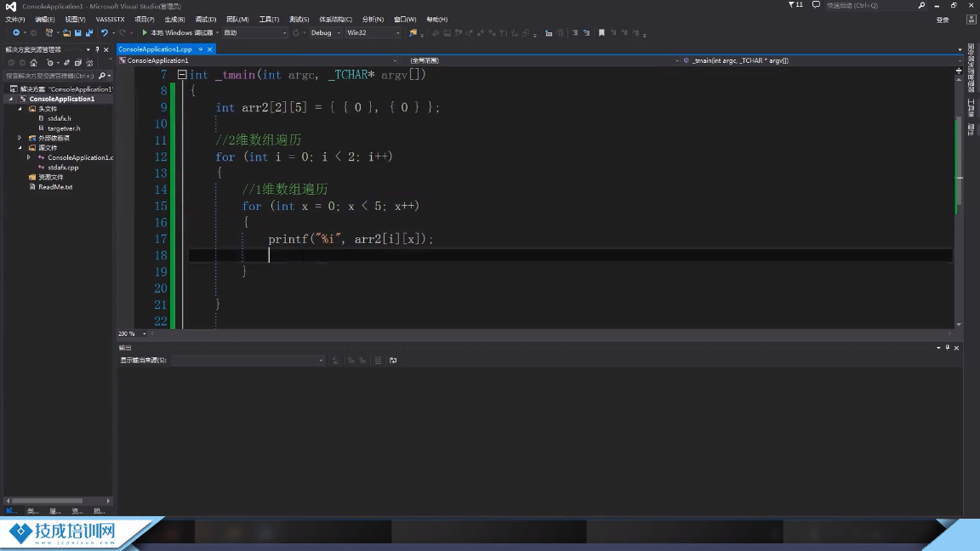Click the bookmark toggle icon in toolbar
The width and height of the screenshot is (980, 551).
point(601,32)
